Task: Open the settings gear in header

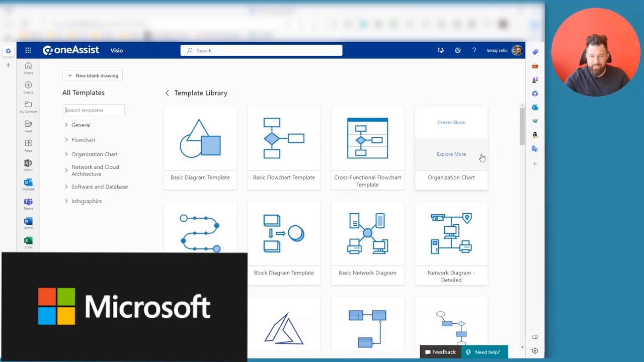Action: tap(457, 50)
